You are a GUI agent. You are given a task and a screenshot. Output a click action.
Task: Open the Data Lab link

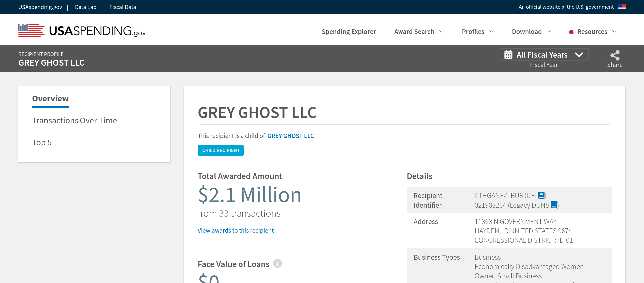point(85,7)
